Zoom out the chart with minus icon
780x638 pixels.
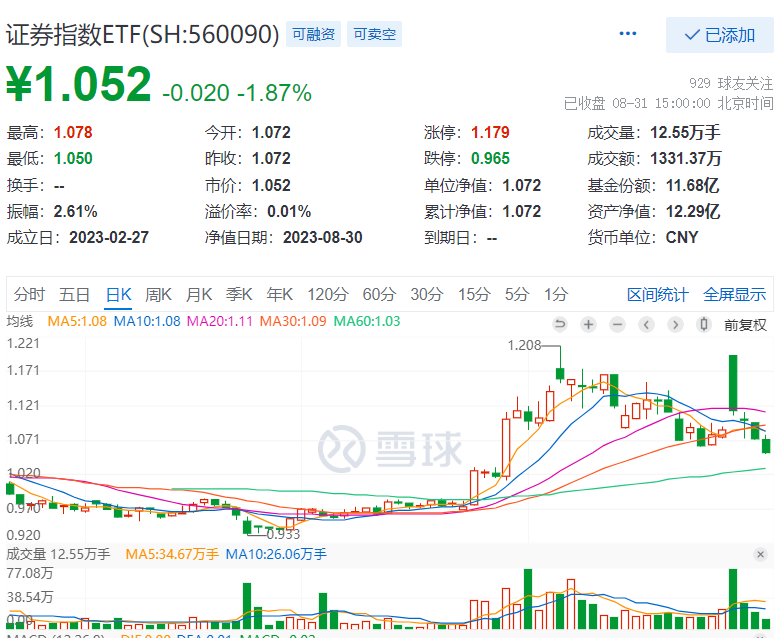617,325
